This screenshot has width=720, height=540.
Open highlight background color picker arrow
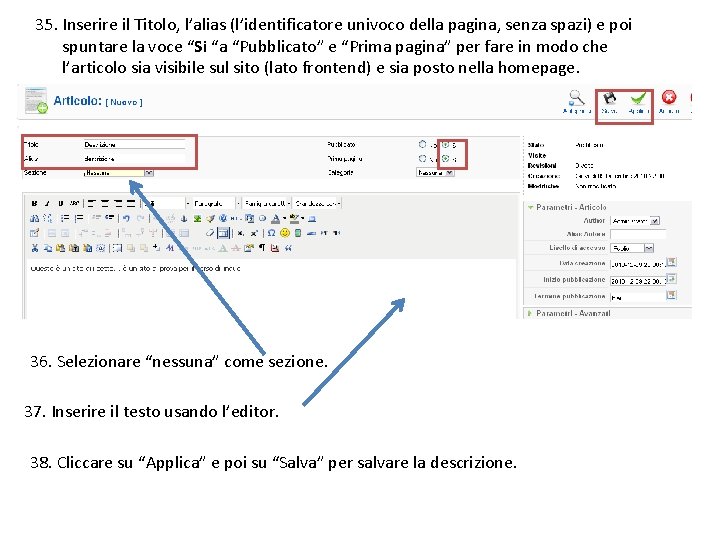click(x=303, y=219)
